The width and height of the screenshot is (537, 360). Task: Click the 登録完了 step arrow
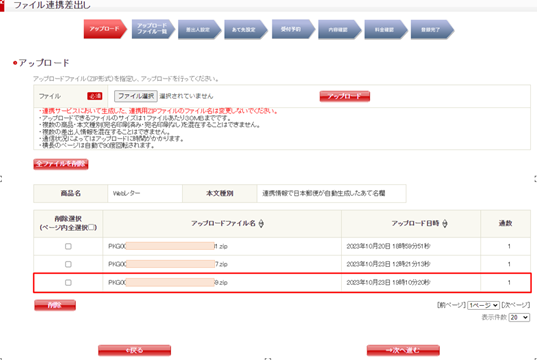point(432,30)
